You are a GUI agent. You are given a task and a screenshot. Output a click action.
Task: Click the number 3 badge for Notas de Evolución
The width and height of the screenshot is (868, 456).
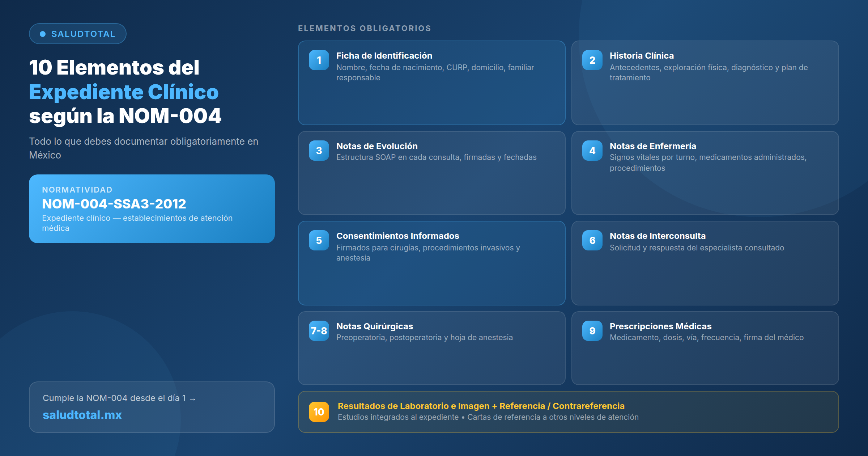point(319,151)
